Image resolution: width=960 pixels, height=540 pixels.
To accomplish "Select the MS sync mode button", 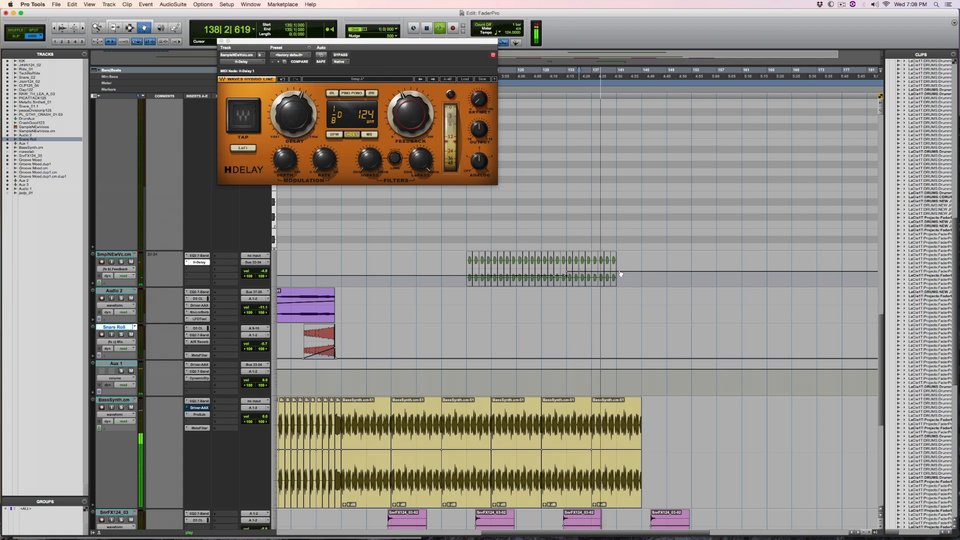I will click(369, 134).
